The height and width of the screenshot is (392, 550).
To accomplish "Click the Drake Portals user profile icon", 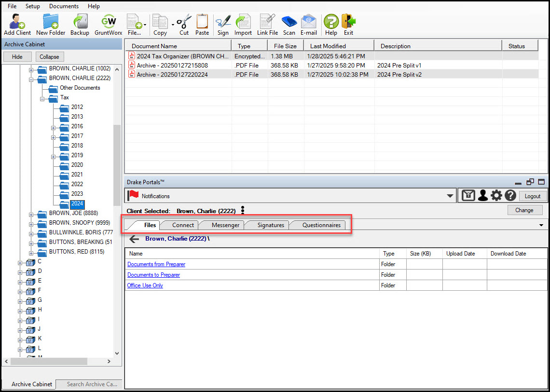I will [483, 196].
